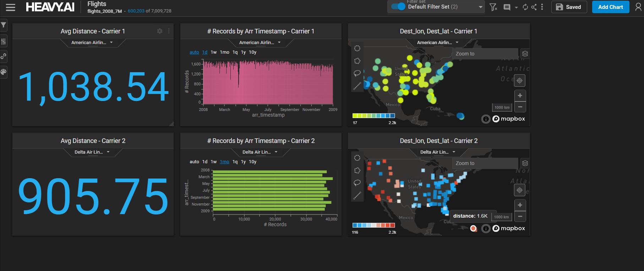Select 1d bin on Carrier 1 timeline
Image resolution: width=644 pixels, height=271 pixels.
pyautogui.click(x=205, y=52)
